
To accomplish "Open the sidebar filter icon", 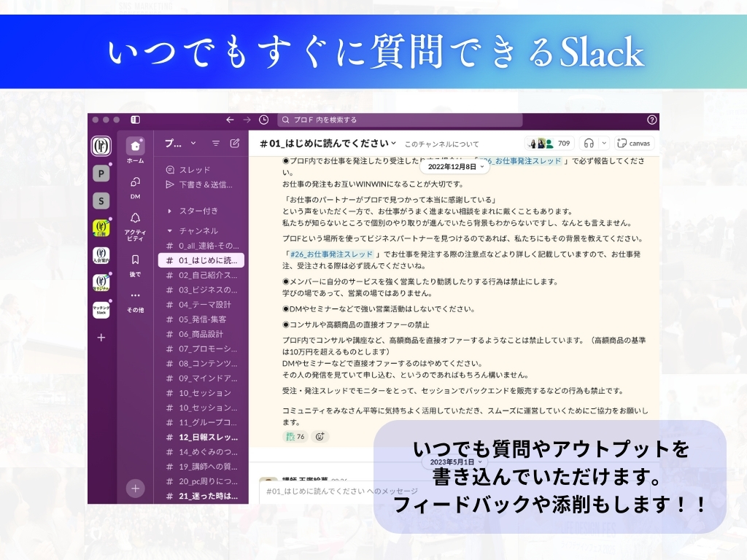I will 216,144.
